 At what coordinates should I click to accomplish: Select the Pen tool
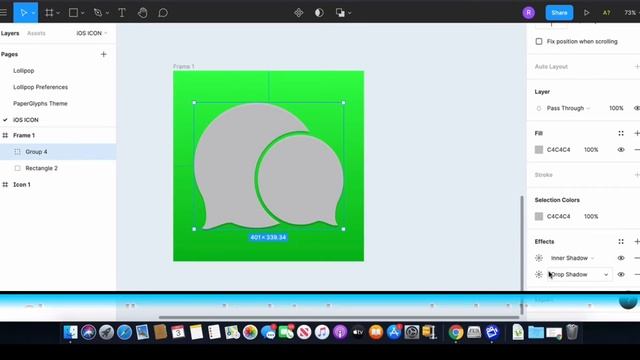tap(98, 13)
